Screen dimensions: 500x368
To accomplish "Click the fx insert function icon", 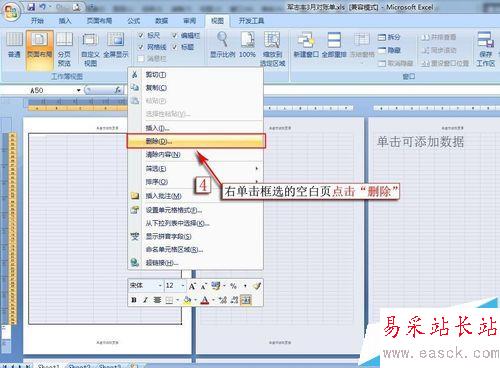I will (118, 90).
